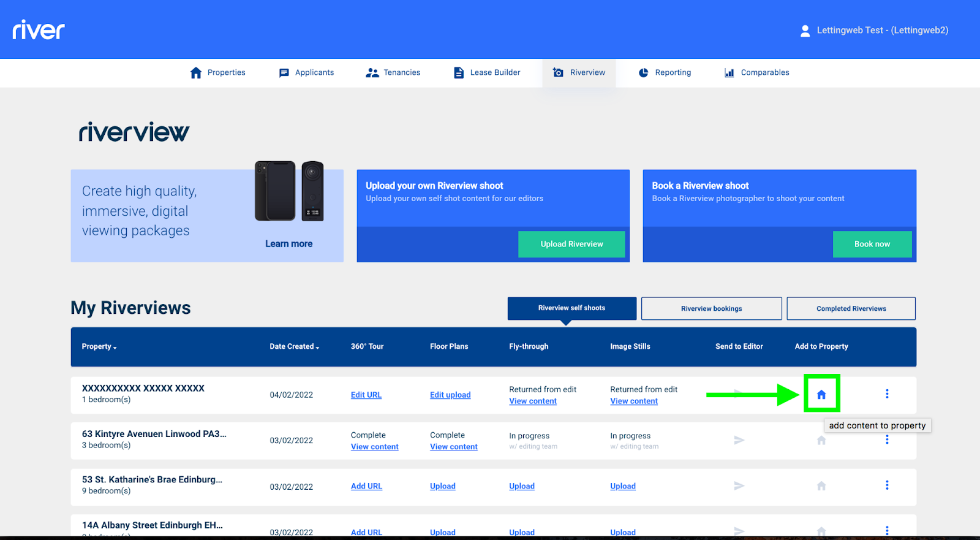Switch to Riverview bookings tab
The image size is (980, 540).
[x=711, y=308]
